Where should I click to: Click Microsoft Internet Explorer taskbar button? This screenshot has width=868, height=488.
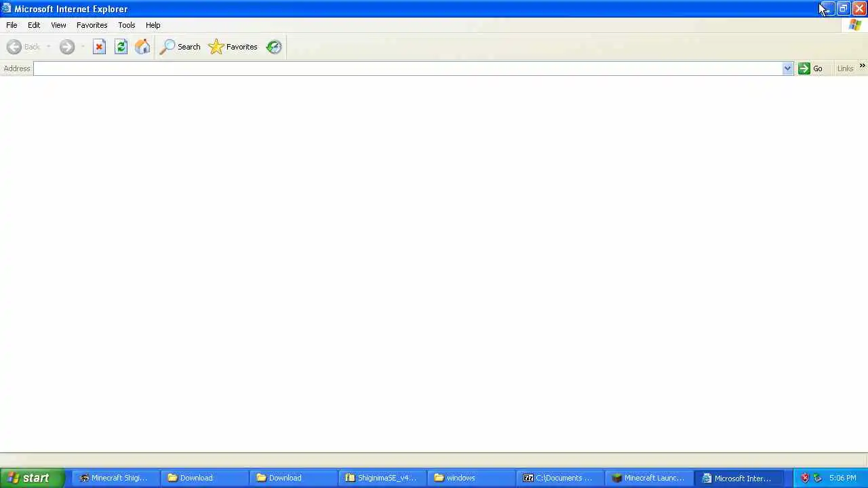click(738, 478)
